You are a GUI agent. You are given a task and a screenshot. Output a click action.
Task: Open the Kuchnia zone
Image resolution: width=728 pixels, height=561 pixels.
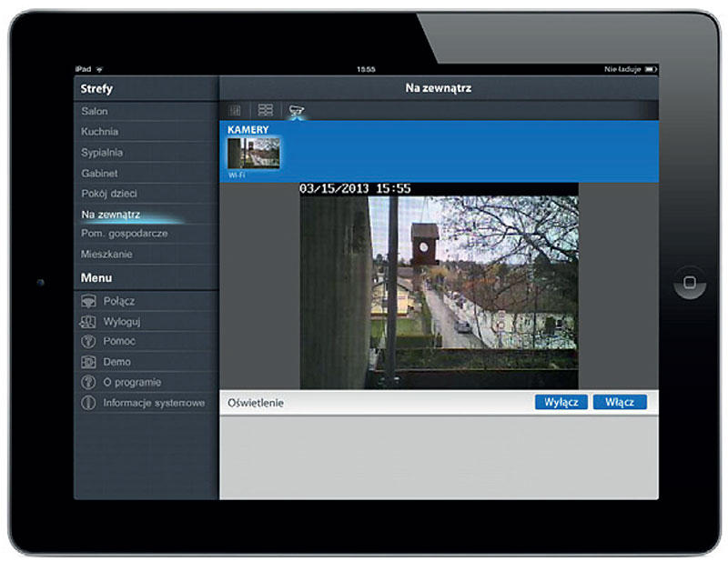click(x=146, y=132)
